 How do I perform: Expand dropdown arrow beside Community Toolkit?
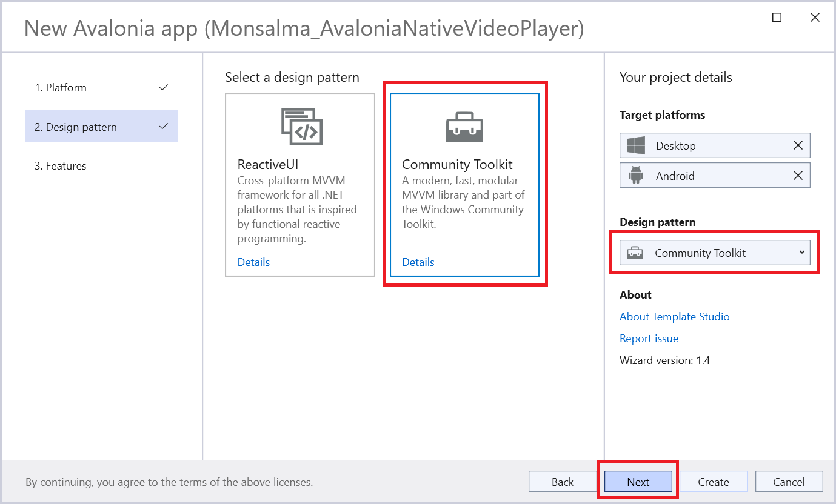pyautogui.click(x=801, y=253)
